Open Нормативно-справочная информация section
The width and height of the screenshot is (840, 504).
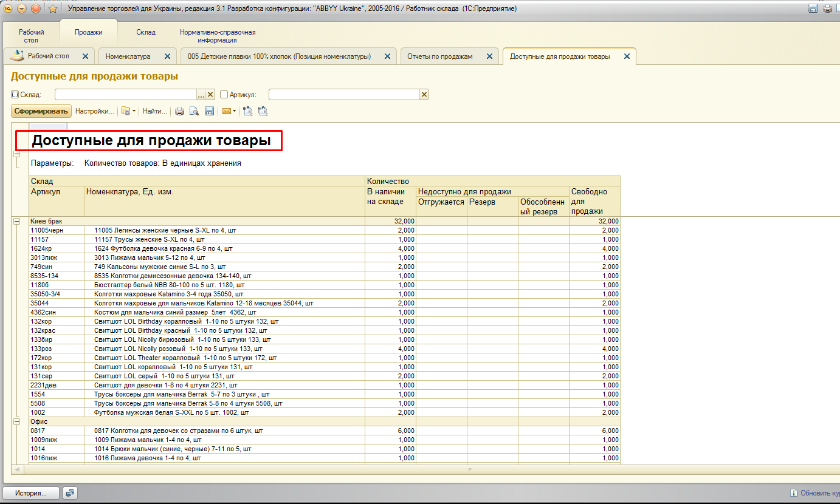(218, 36)
